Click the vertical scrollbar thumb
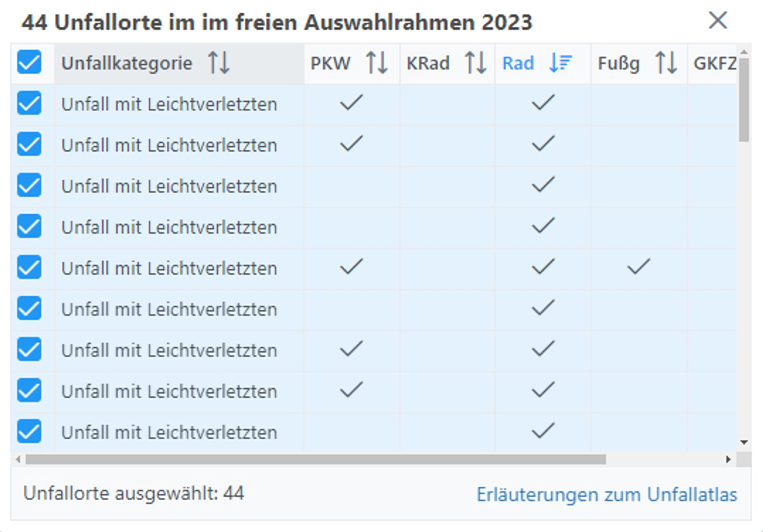 (744, 99)
